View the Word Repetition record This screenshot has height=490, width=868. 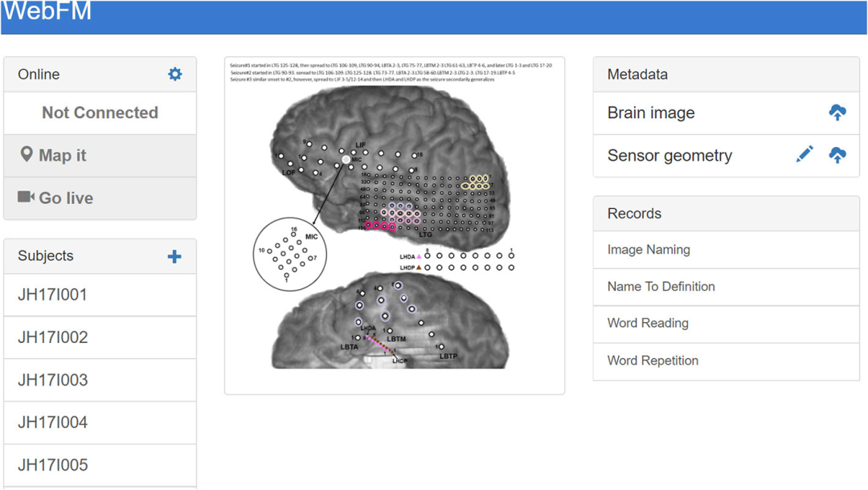[x=727, y=361]
